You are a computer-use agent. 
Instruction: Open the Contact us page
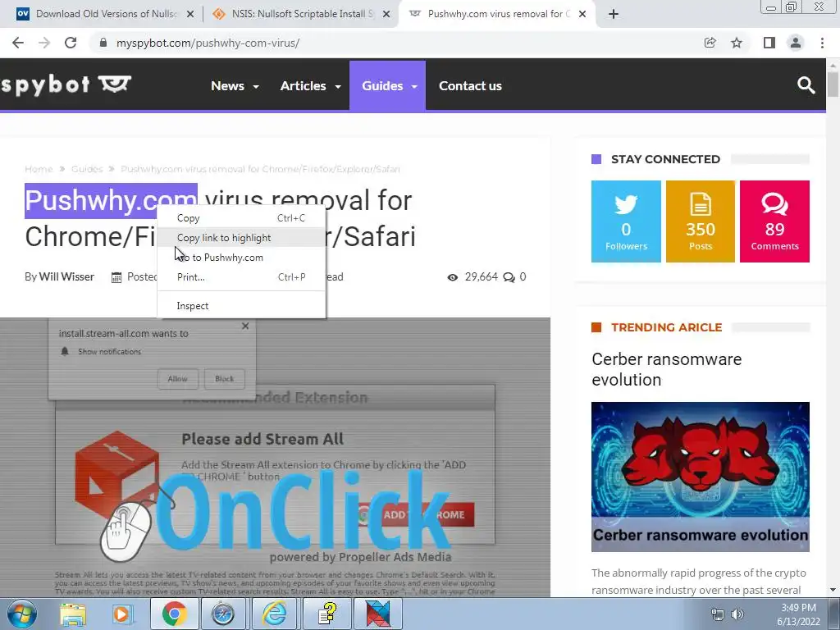coord(470,85)
